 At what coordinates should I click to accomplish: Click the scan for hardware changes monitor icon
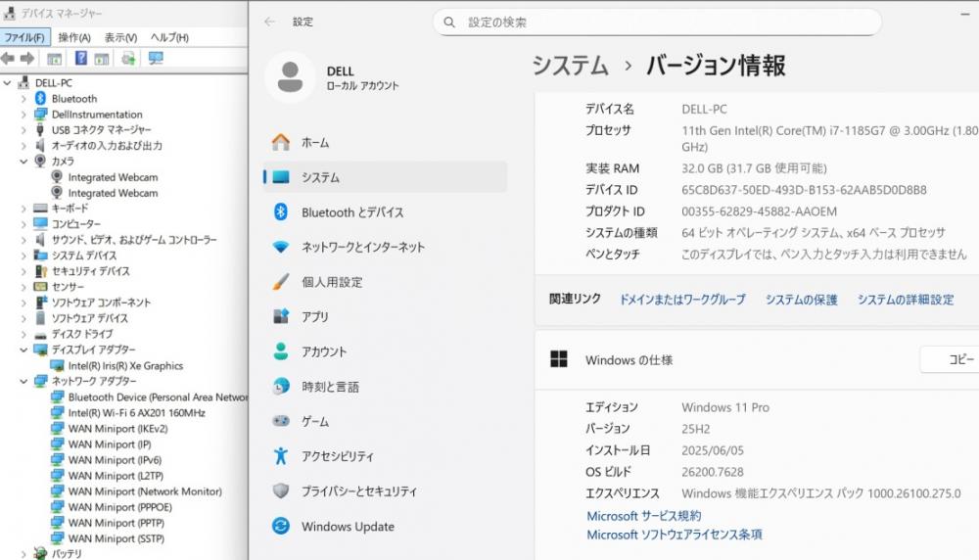tap(156, 59)
